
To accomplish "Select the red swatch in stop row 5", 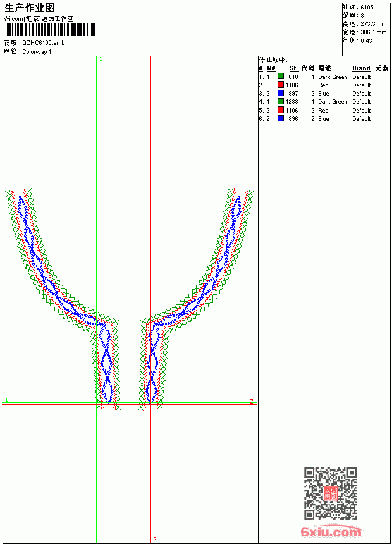I will [x=281, y=110].
